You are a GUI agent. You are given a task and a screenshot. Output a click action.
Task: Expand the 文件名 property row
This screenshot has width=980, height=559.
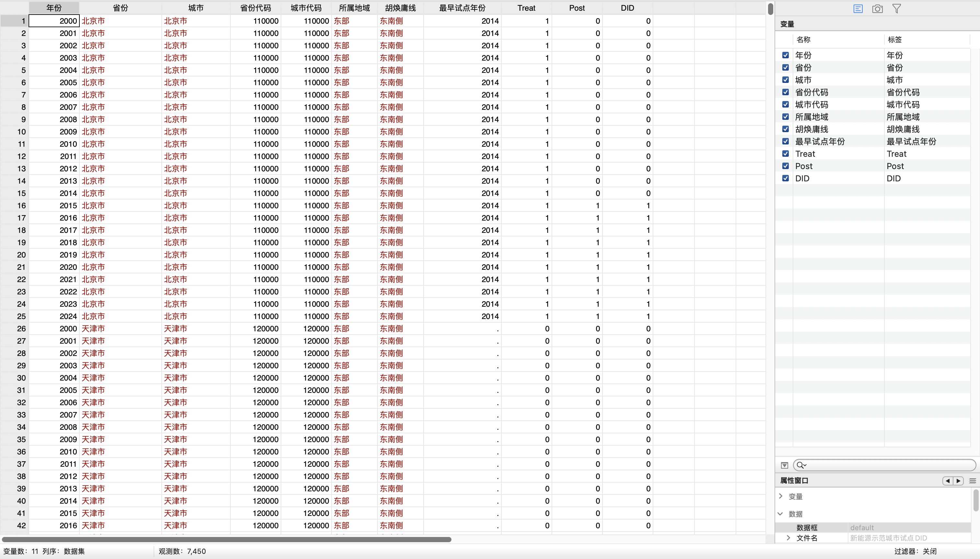(x=788, y=538)
